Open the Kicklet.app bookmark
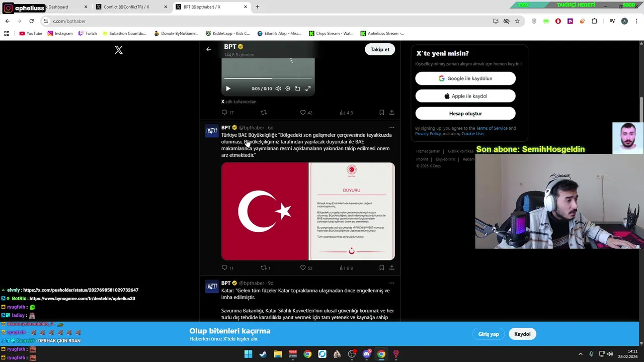 pyautogui.click(x=227, y=34)
